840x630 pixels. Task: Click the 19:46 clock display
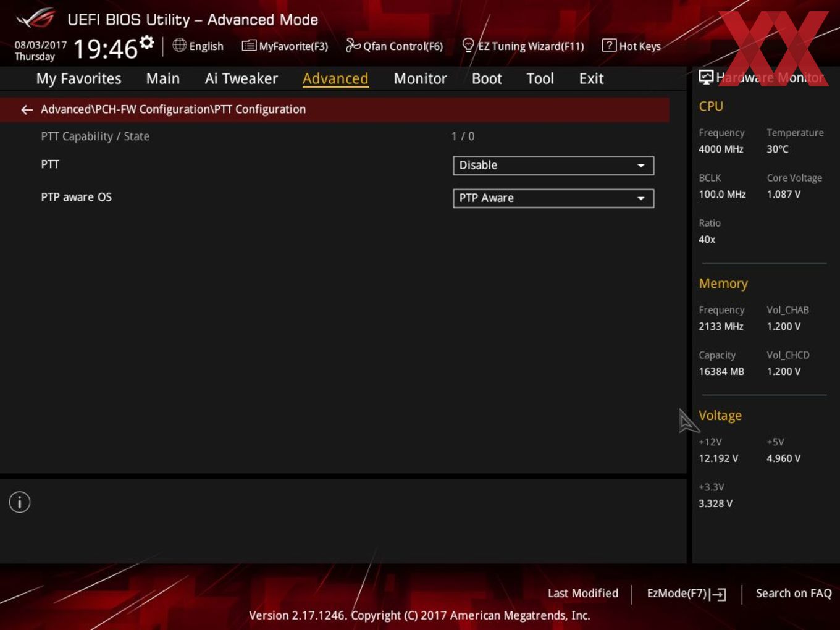106,48
